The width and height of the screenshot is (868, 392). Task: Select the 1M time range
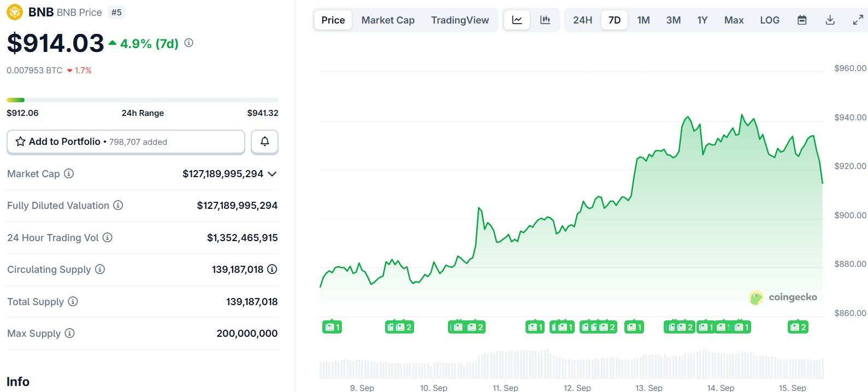pos(643,20)
